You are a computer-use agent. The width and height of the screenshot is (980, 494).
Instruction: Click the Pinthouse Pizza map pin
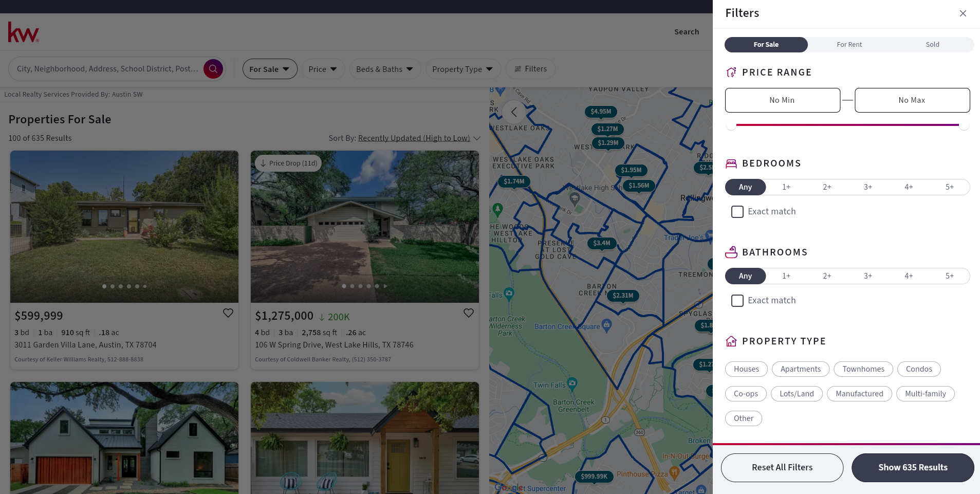[675, 472]
